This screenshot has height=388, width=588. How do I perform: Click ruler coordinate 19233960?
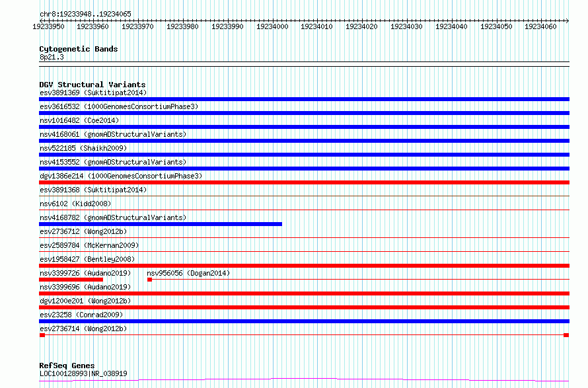tap(92, 26)
